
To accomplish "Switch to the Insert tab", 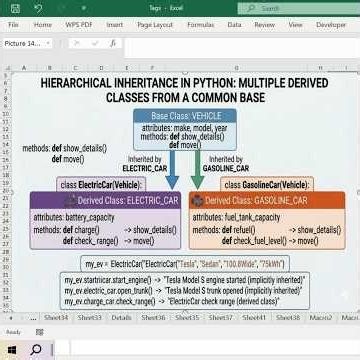I will (x=115, y=25).
